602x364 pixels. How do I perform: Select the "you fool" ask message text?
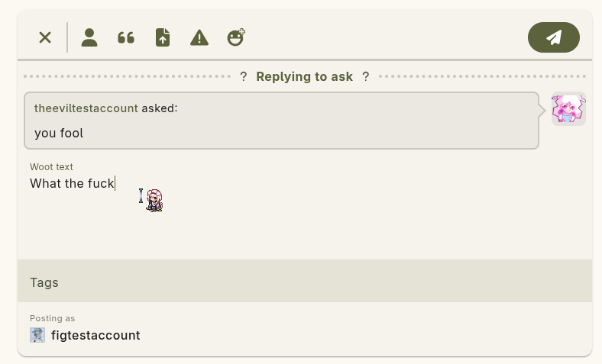click(x=59, y=133)
